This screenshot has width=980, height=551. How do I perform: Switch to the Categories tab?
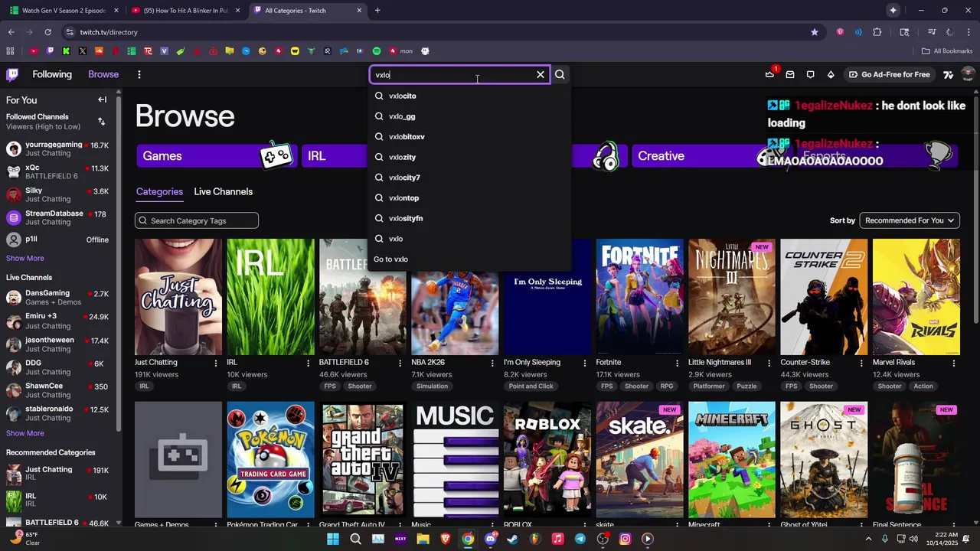coord(159,191)
